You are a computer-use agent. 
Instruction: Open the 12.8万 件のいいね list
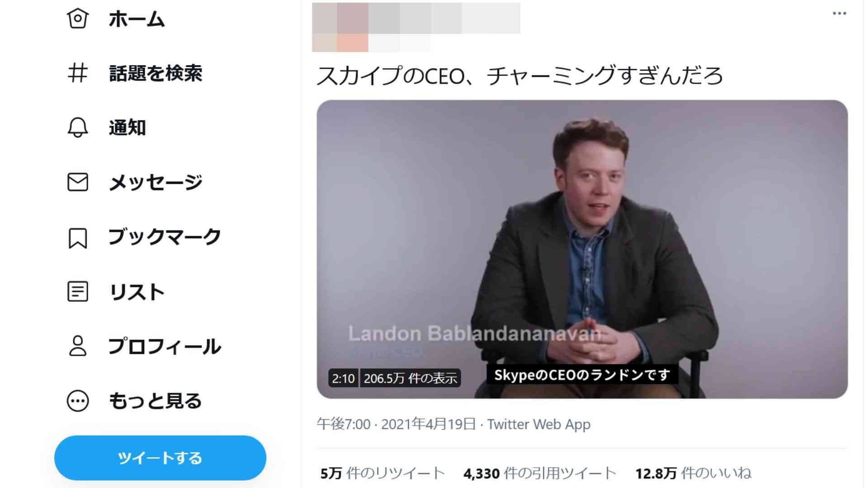pyautogui.click(x=693, y=473)
